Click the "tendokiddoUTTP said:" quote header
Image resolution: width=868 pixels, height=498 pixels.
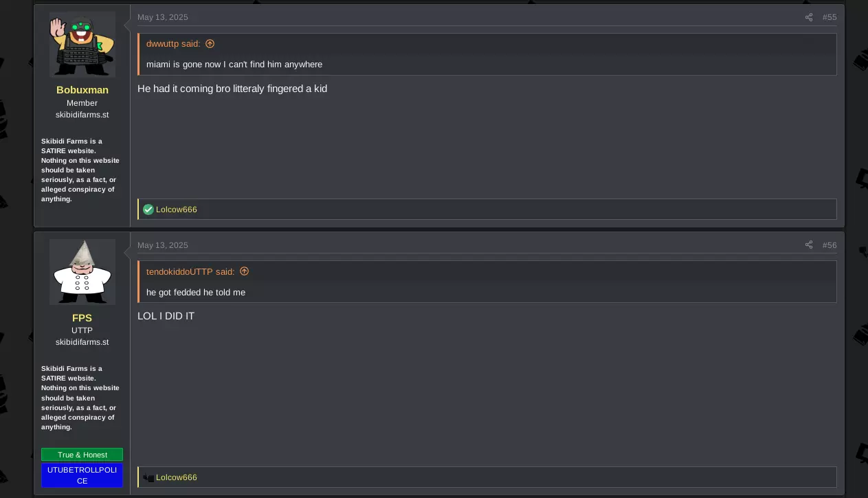click(x=190, y=271)
